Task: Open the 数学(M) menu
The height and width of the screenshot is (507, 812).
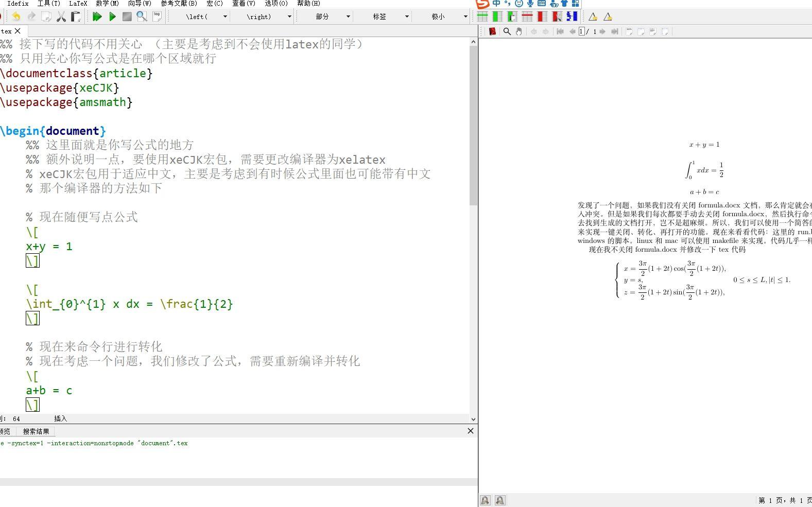Action: [107, 3]
